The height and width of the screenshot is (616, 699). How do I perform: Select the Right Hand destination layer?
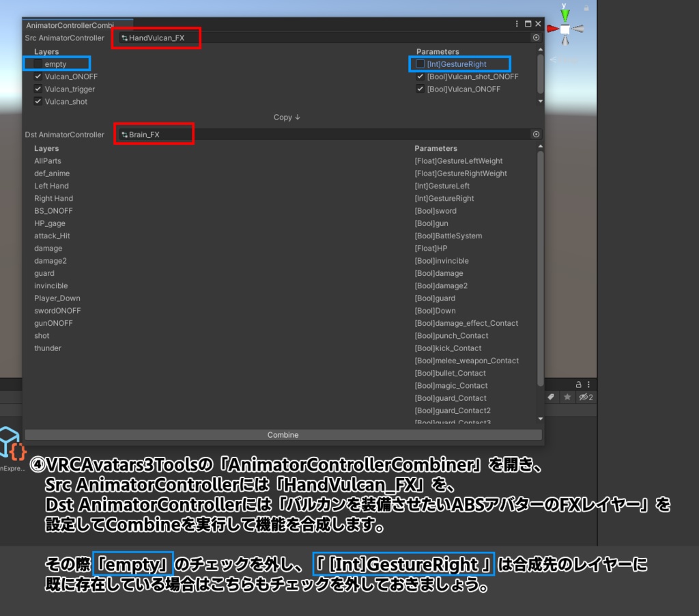click(53, 199)
